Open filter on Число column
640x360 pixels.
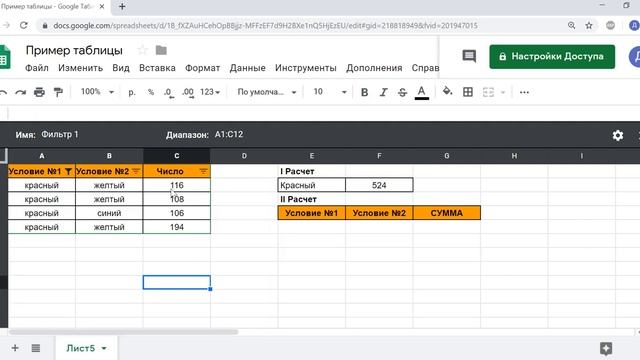click(203, 171)
